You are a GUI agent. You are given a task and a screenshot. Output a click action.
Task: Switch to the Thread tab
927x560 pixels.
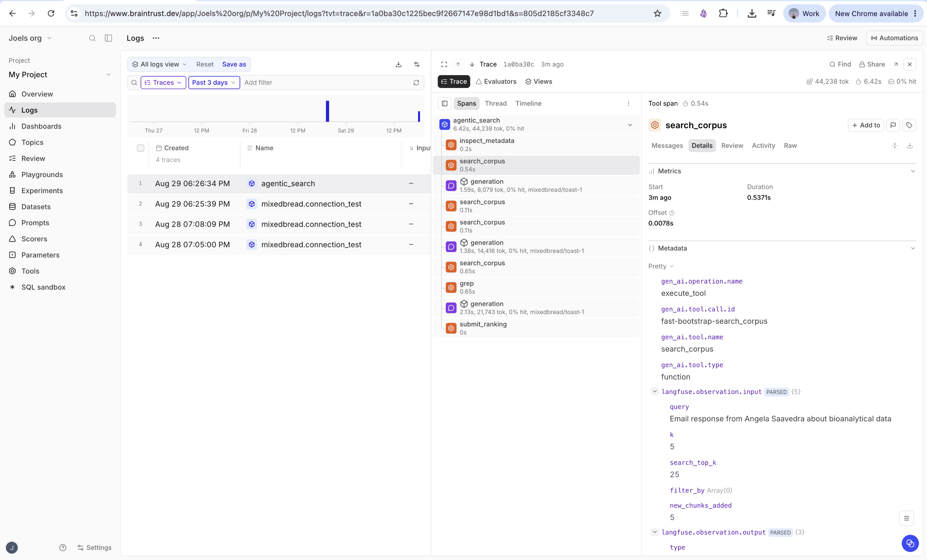click(495, 103)
